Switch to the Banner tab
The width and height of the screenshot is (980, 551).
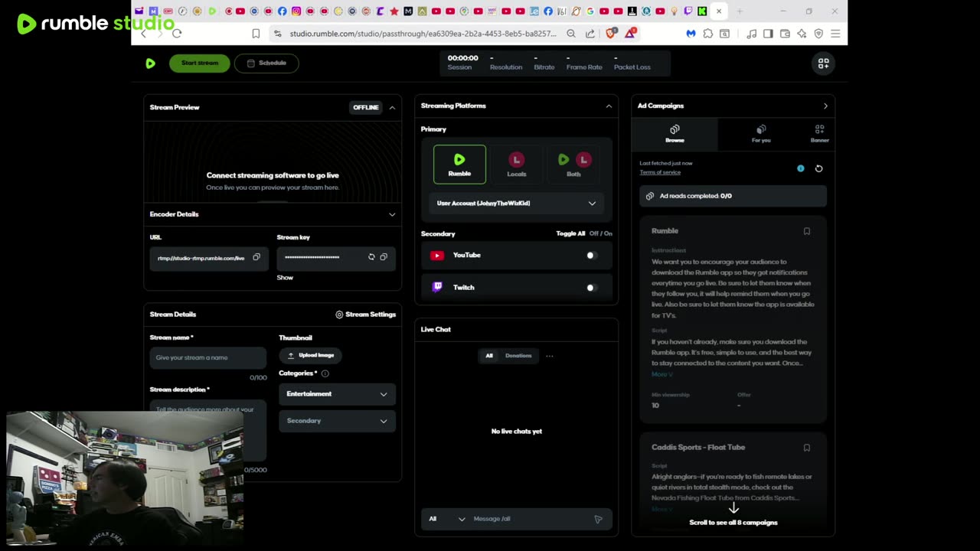coord(819,134)
